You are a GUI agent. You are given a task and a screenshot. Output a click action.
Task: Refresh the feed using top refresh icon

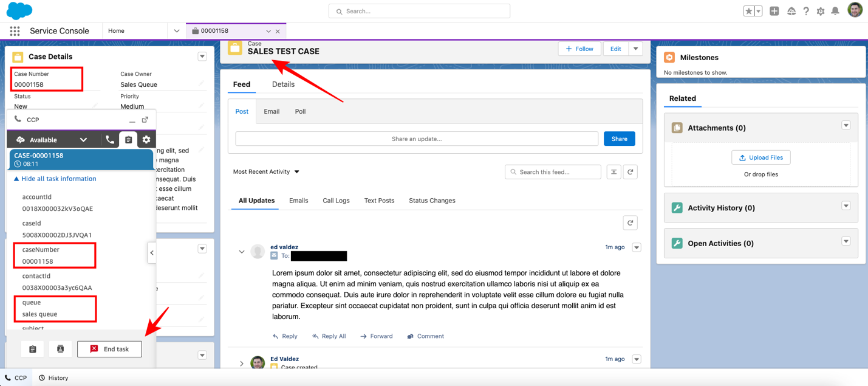[630, 172]
